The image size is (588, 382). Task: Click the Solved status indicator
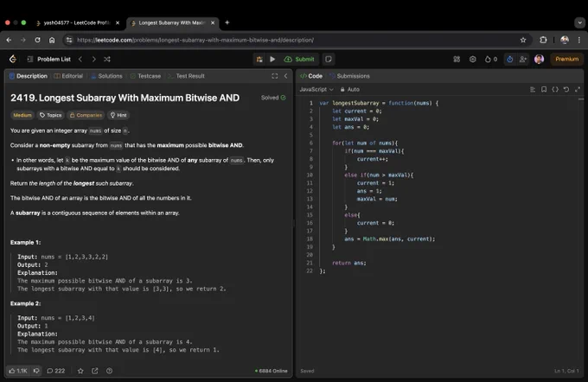pos(273,98)
